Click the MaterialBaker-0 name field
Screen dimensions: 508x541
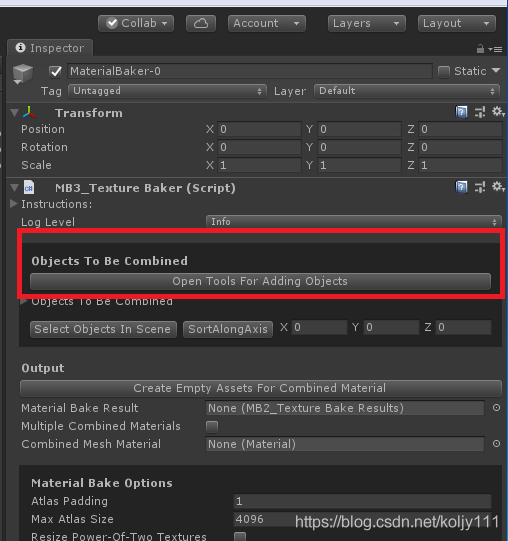point(250,71)
